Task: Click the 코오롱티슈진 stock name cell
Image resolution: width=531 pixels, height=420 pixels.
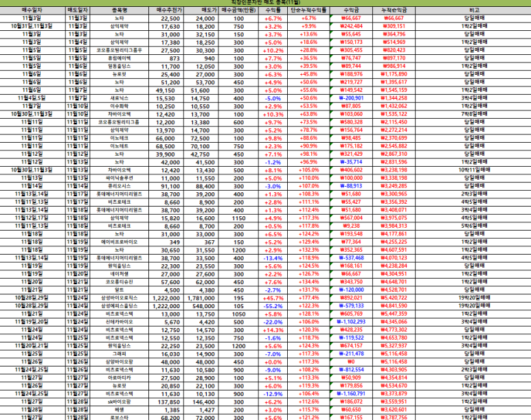Action: 120,282
